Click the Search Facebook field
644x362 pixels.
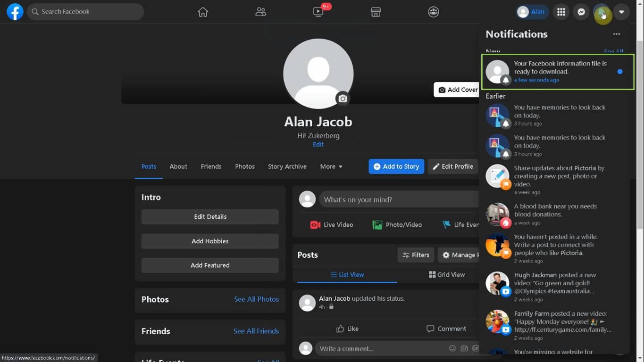[85, 12]
